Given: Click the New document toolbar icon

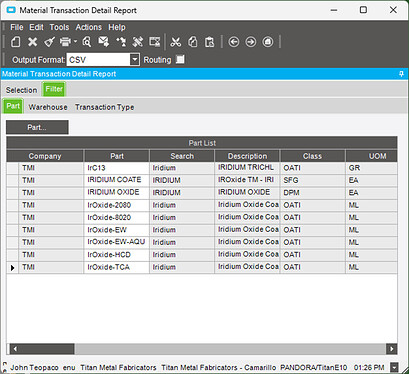Looking at the screenshot, I should [x=16, y=42].
